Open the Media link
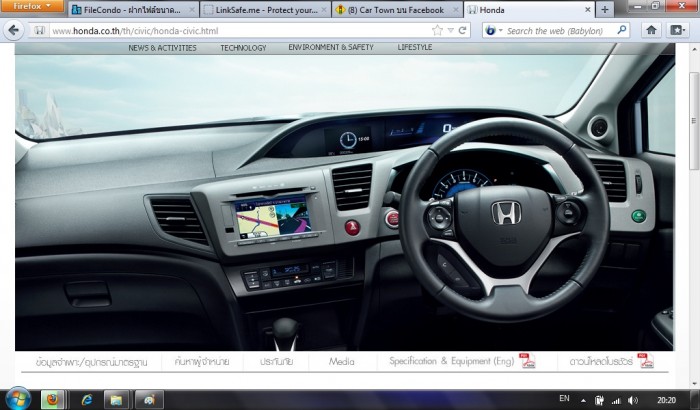 click(342, 361)
